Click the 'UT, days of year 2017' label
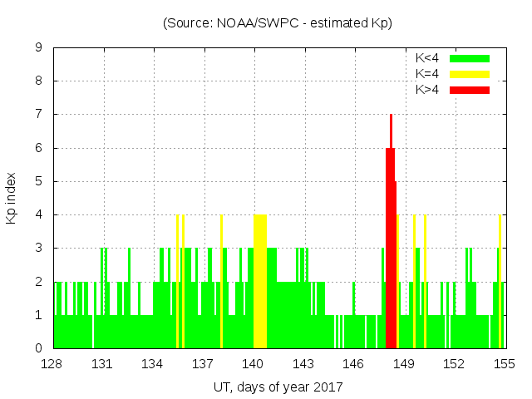Screen dimensions: 532x399 pos(278,387)
